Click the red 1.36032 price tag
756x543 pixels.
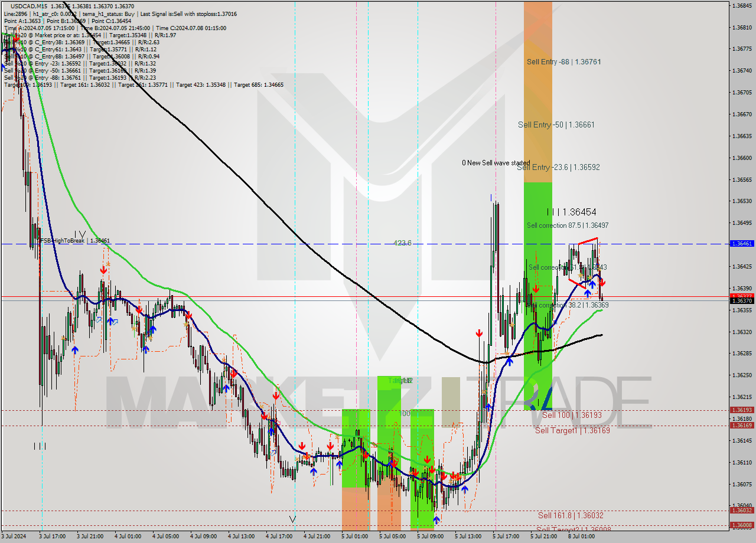coord(742,510)
